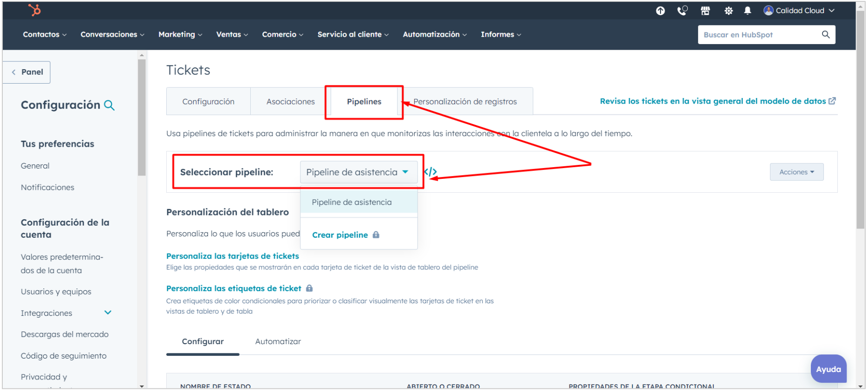Switch to the Automatizar tab
The image size is (868, 392).
click(x=278, y=341)
